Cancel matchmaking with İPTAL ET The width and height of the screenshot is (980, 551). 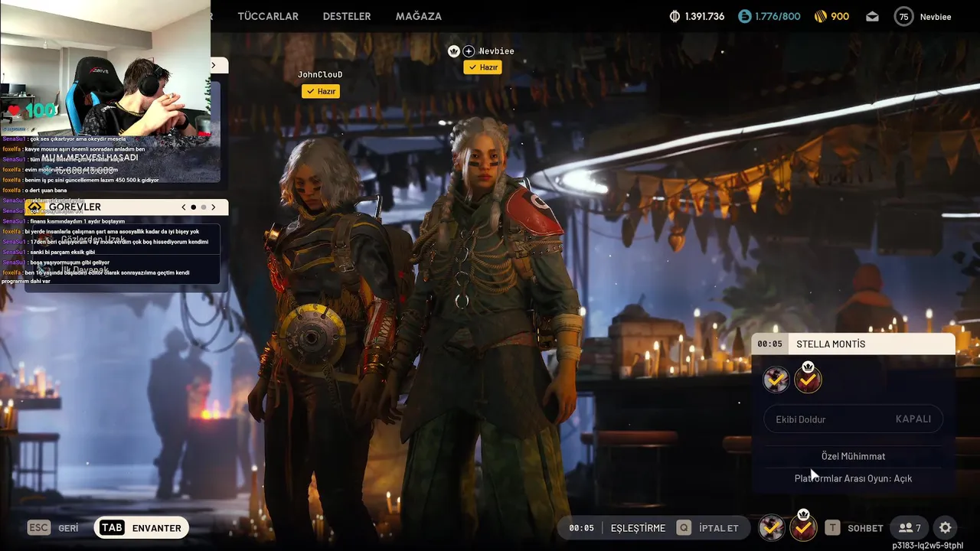707,528
